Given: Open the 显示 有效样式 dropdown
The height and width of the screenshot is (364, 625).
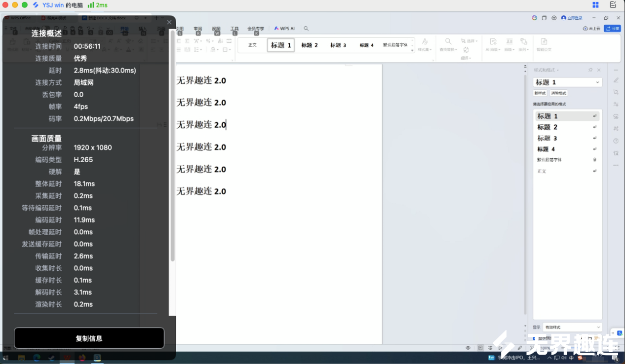Looking at the screenshot, I should coord(572,327).
